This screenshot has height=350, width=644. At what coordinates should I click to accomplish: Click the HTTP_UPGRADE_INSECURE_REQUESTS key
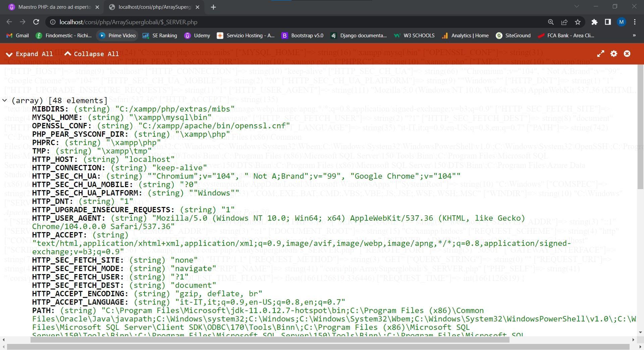tap(103, 210)
